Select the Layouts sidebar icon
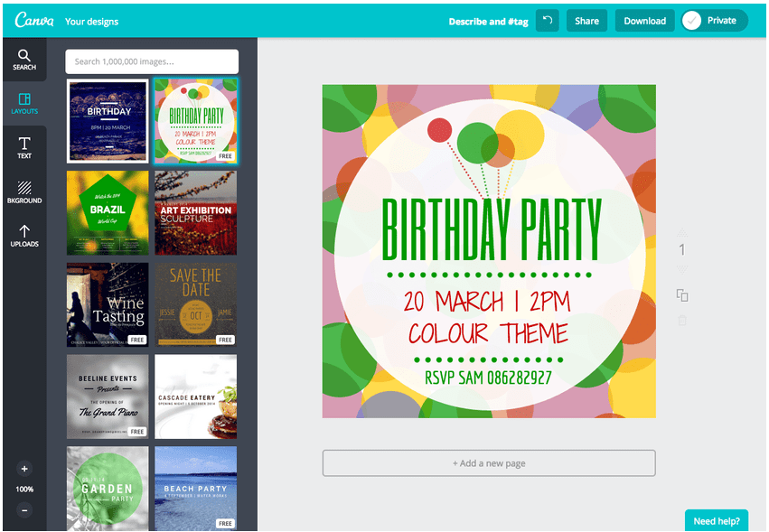The image size is (769, 532). point(24,103)
